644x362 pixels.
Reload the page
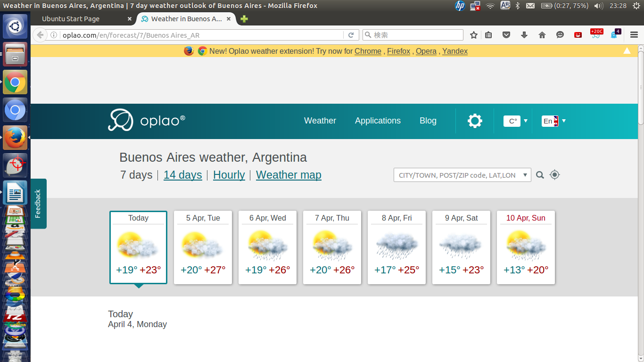(351, 35)
